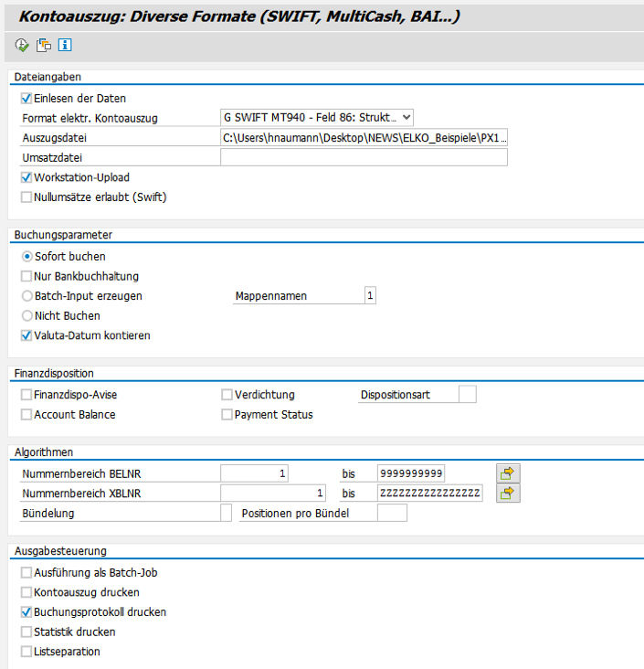This screenshot has width=644, height=669.
Task: Expand the Format elektr. Kontoauszug dropdown
Action: click(x=406, y=118)
